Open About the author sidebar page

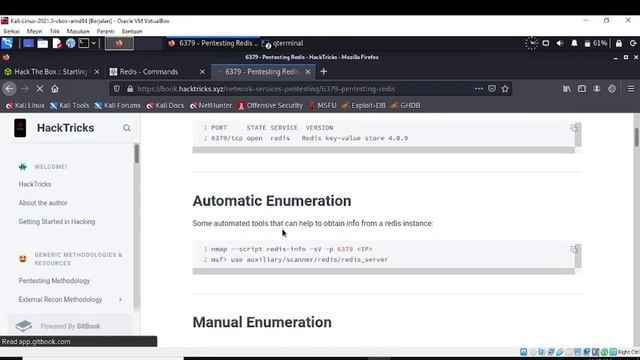(43, 203)
